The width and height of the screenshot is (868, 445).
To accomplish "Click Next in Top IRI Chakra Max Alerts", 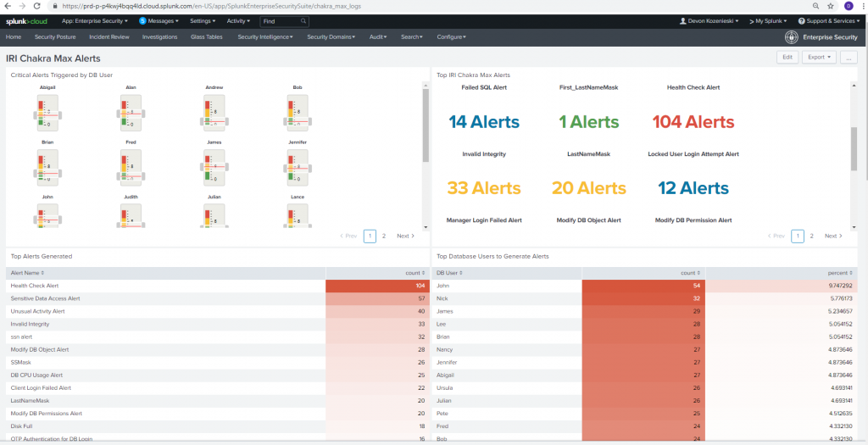I will click(x=833, y=236).
